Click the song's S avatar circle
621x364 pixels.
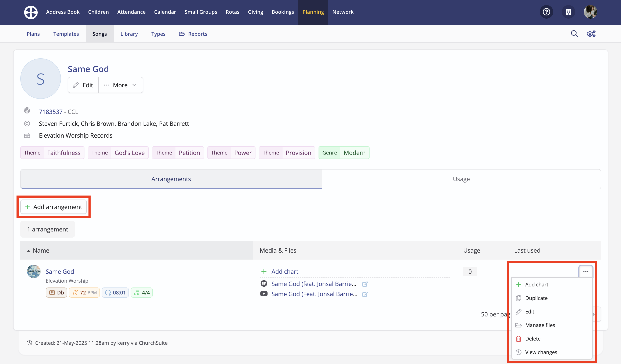[x=40, y=79]
